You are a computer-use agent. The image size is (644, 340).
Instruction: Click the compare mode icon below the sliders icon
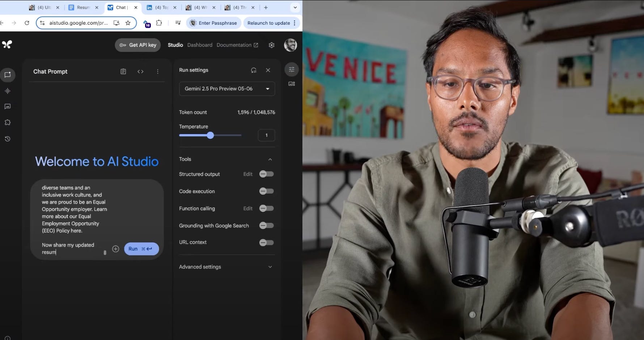[x=292, y=84]
